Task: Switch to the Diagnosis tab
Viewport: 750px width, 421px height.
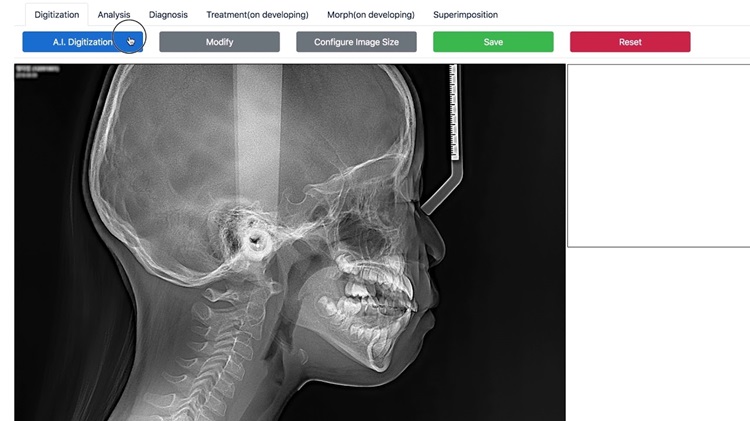Action: point(168,15)
